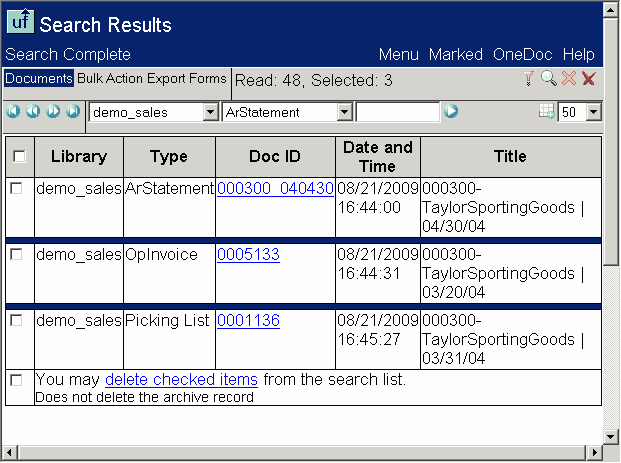Check the Picking List row checkbox
The width and height of the screenshot is (621, 463).
click(16, 320)
